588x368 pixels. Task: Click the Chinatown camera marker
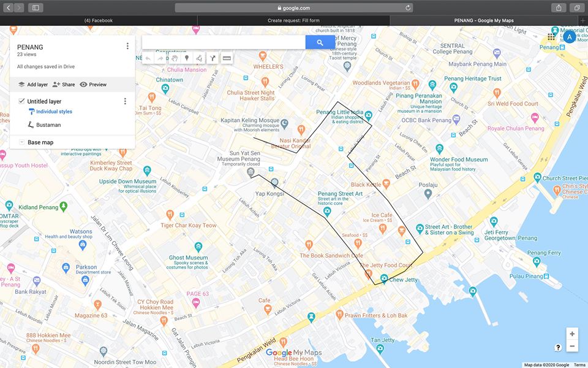165,89
